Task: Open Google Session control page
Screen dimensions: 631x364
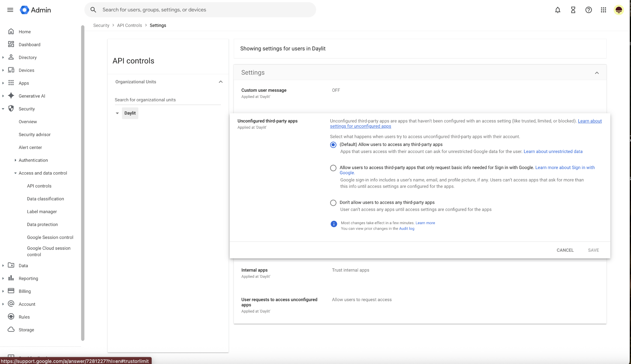Action: click(50, 237)
